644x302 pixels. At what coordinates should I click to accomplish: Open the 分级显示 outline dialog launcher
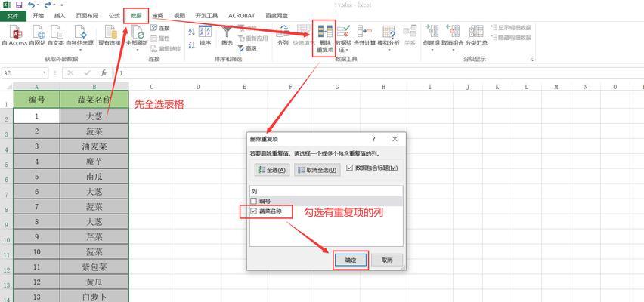532,60
